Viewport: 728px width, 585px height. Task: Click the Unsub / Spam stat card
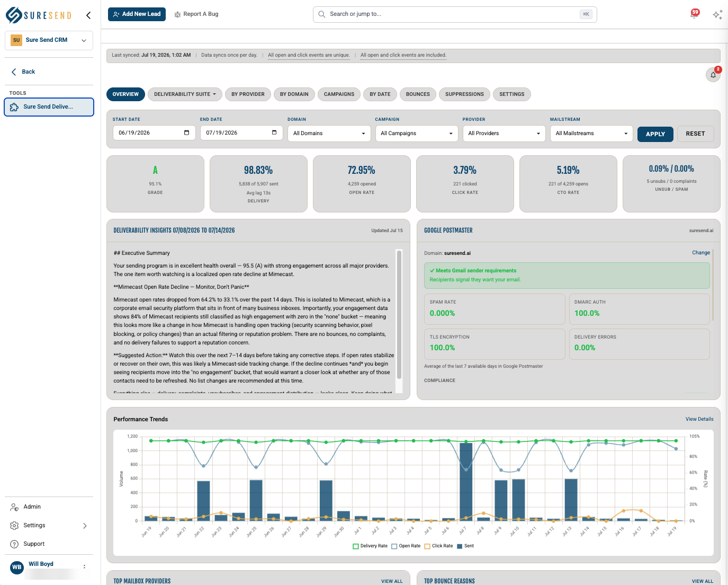671,184
